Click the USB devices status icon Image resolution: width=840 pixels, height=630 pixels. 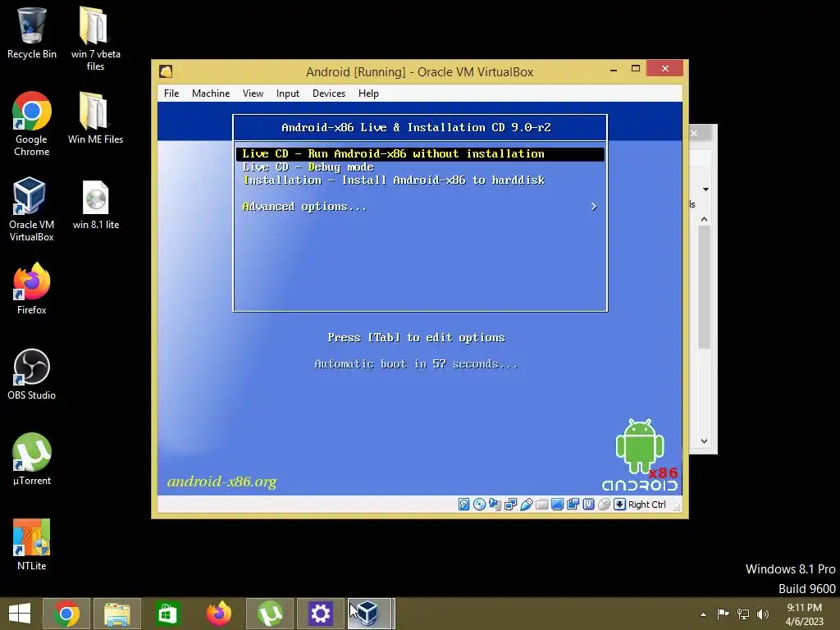pos(526,504)
